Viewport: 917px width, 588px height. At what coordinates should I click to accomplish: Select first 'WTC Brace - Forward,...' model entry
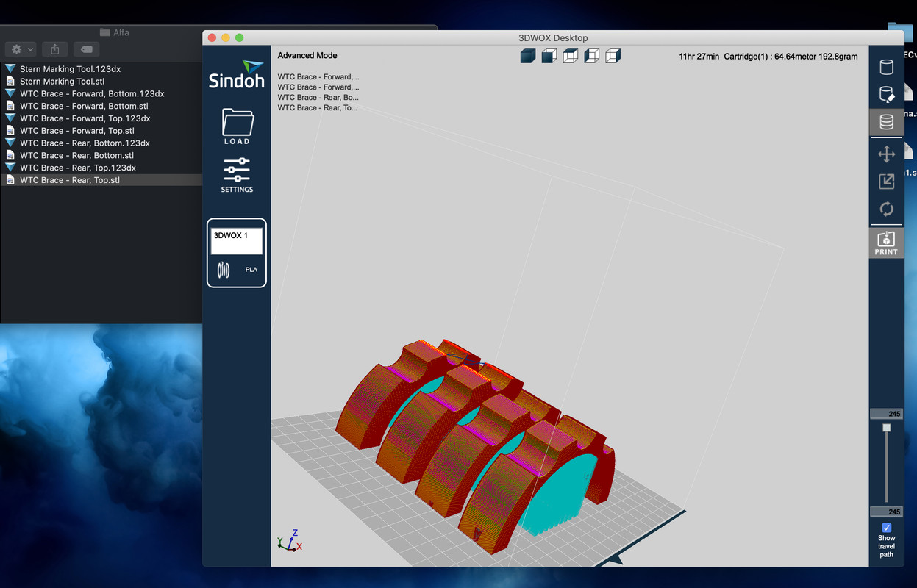point(318,76)
